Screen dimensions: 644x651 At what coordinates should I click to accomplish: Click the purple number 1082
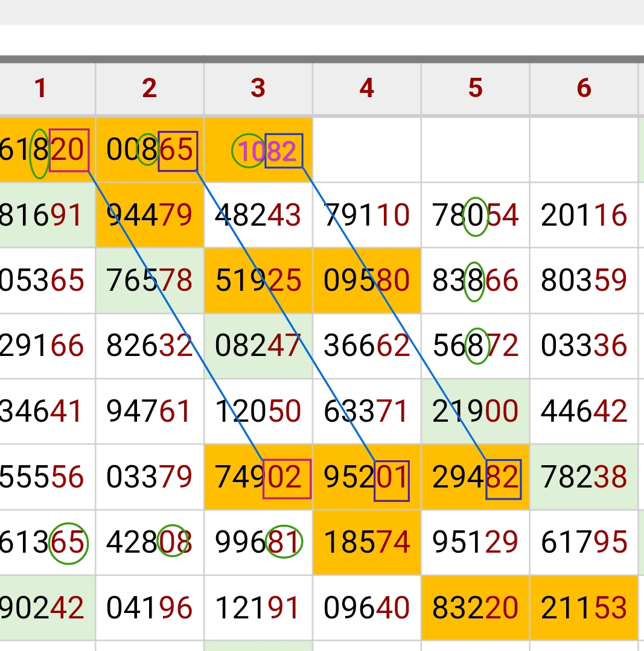click(x=267, y=151)
